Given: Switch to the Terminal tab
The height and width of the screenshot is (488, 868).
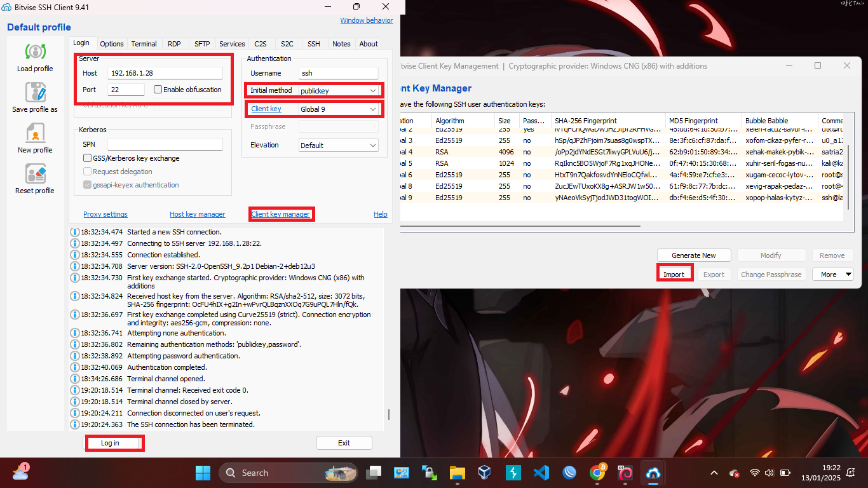Looking at the screenshot, I should pos(144,44).
